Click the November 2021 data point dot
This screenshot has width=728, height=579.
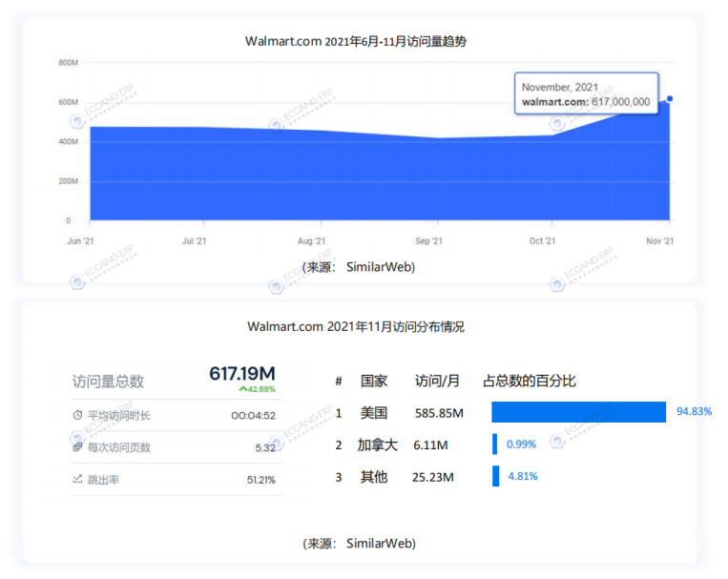[x=670, y=98]
